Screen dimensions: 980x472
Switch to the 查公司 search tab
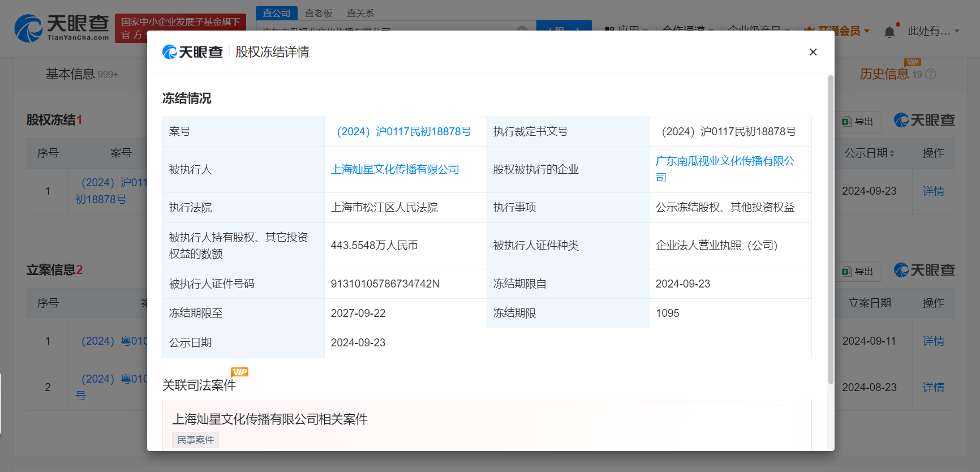[277, 13]
